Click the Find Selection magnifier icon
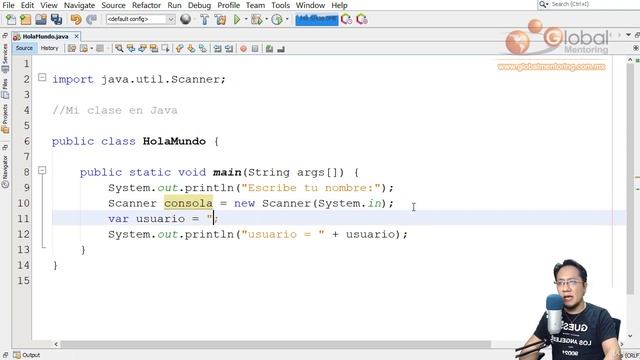Viewport: 640px width, 360px height. pos(119,49)
